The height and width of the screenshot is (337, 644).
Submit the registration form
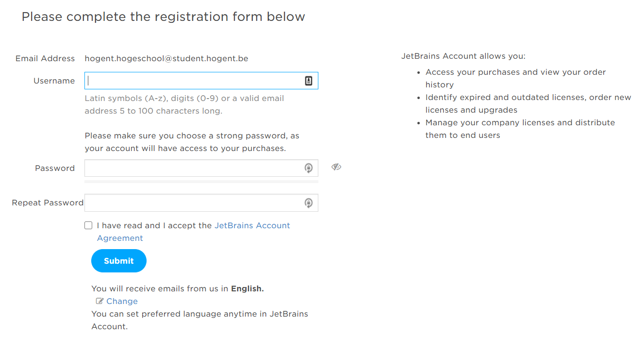(x=119, y=261)
